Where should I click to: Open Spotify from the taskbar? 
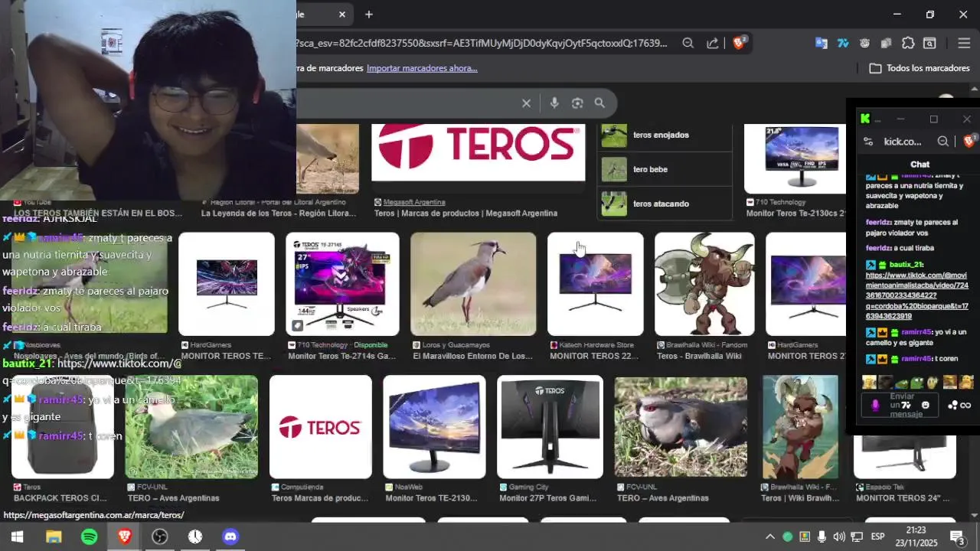point(89,536)
